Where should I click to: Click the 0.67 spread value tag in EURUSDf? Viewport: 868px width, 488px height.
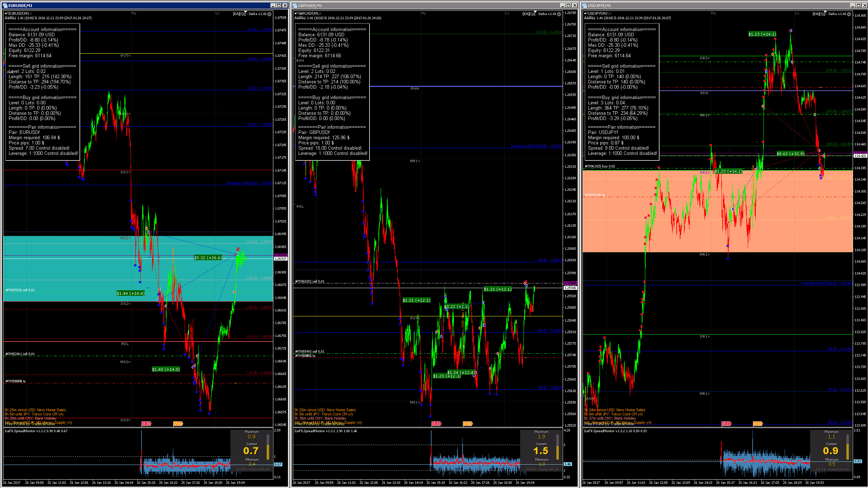[278, 465]
